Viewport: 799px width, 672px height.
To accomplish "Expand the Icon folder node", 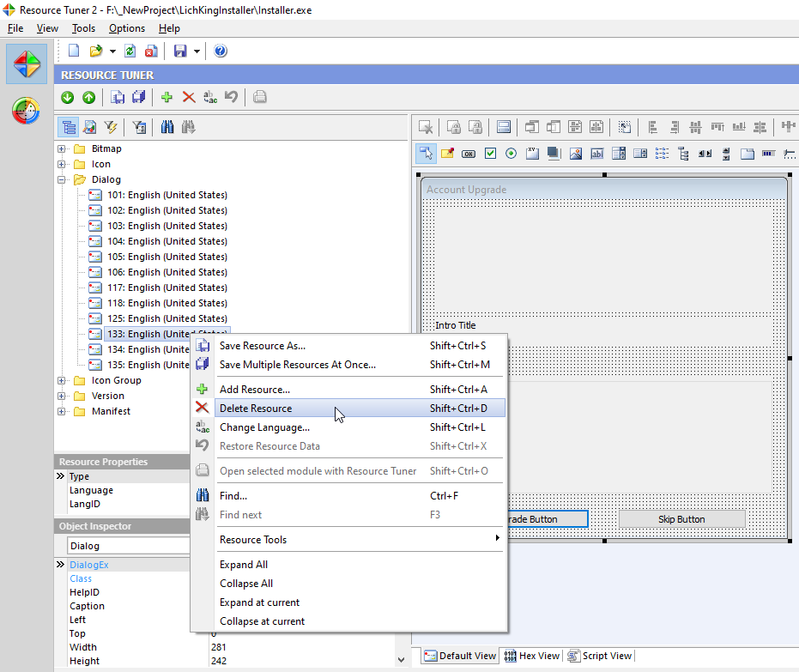I will coord(61,164).
